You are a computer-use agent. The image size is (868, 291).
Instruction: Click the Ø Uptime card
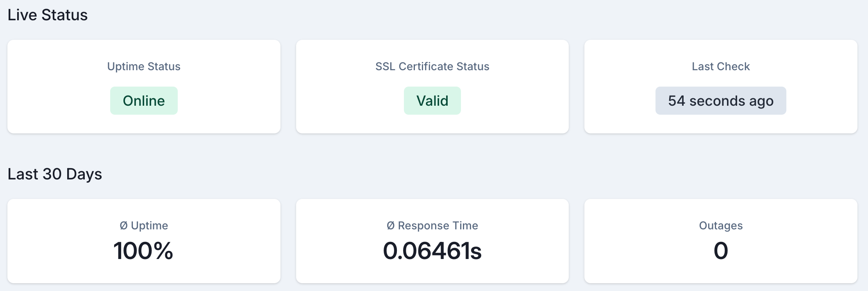[144, 240]
